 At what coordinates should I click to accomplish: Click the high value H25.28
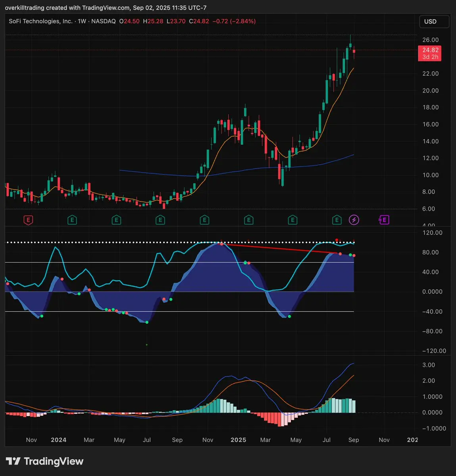153,21
